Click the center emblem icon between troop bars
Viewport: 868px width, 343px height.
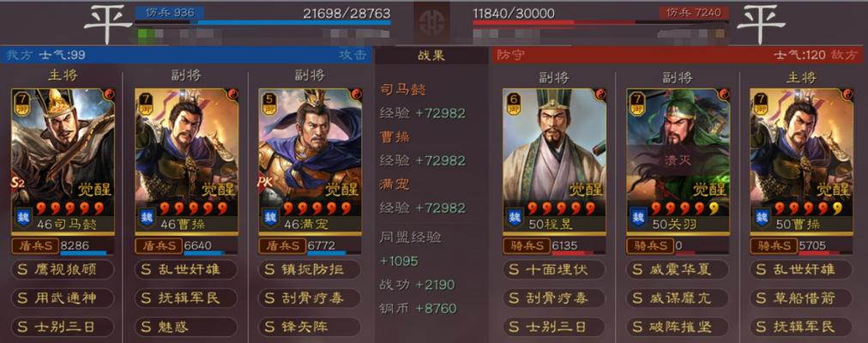click(431, 22)
